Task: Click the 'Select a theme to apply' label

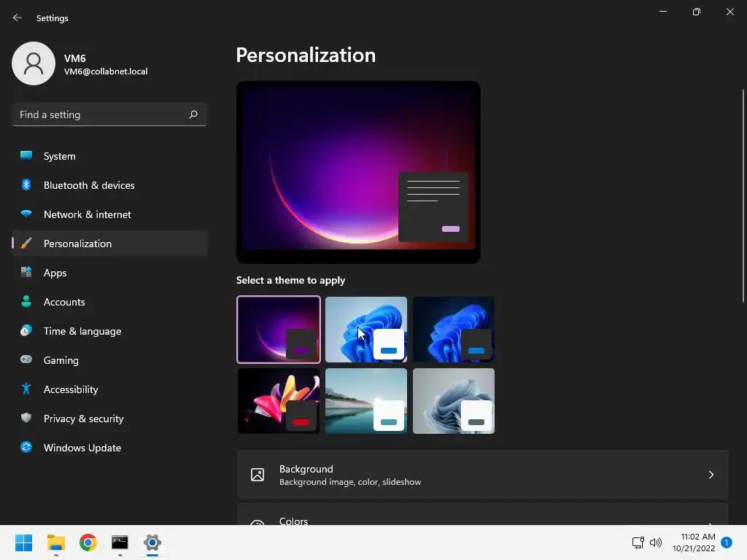Action: point(290,280)
